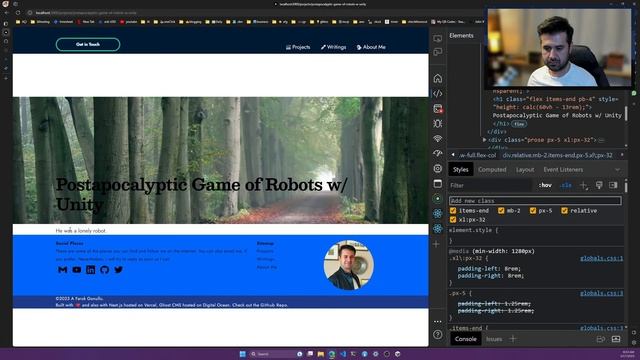Screen dimensions: 640x360
Task: Click the lower React atom icon in DevTools sidebar
Action: click(x=438, y=229)
